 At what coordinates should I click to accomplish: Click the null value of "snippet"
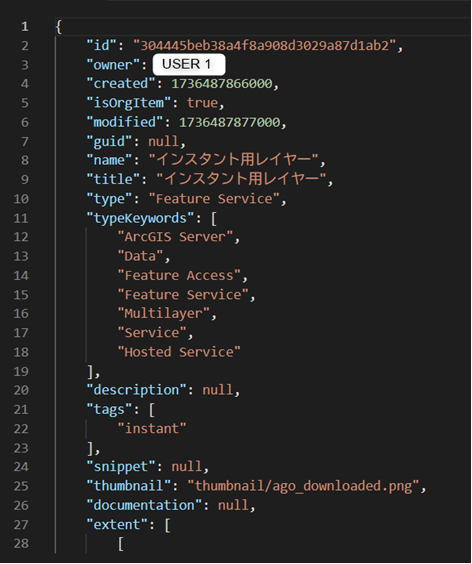pyautogui.click(x=186, y=467)
